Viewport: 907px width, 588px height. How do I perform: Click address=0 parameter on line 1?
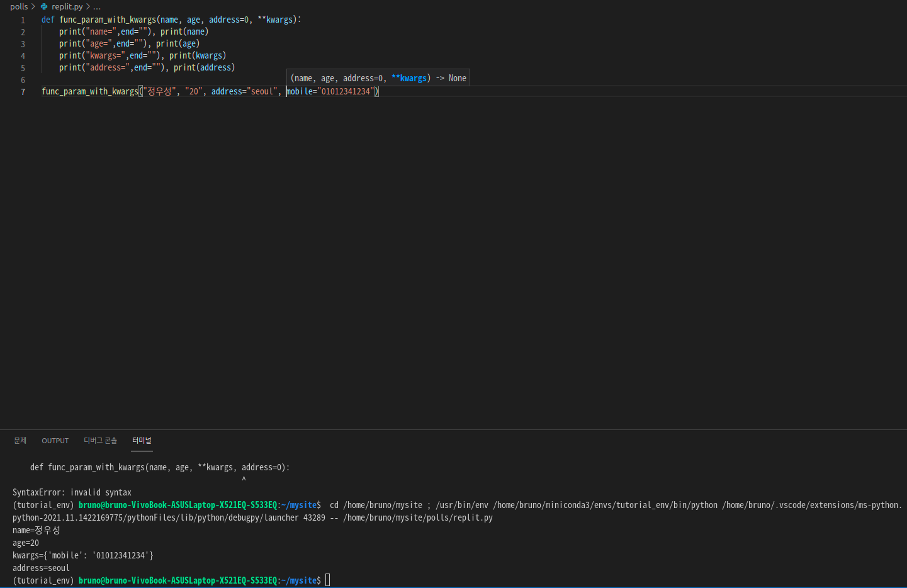click(228, 20)
